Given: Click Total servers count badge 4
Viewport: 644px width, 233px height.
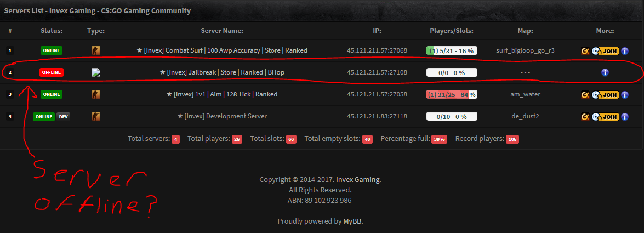Looking at the screenshot, I should click(x=176, y=139).
